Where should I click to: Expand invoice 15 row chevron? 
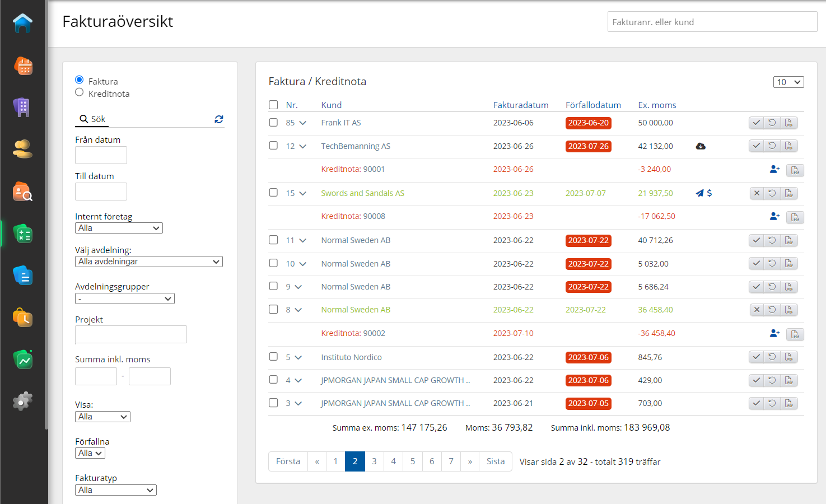click(x=303, y=193)
